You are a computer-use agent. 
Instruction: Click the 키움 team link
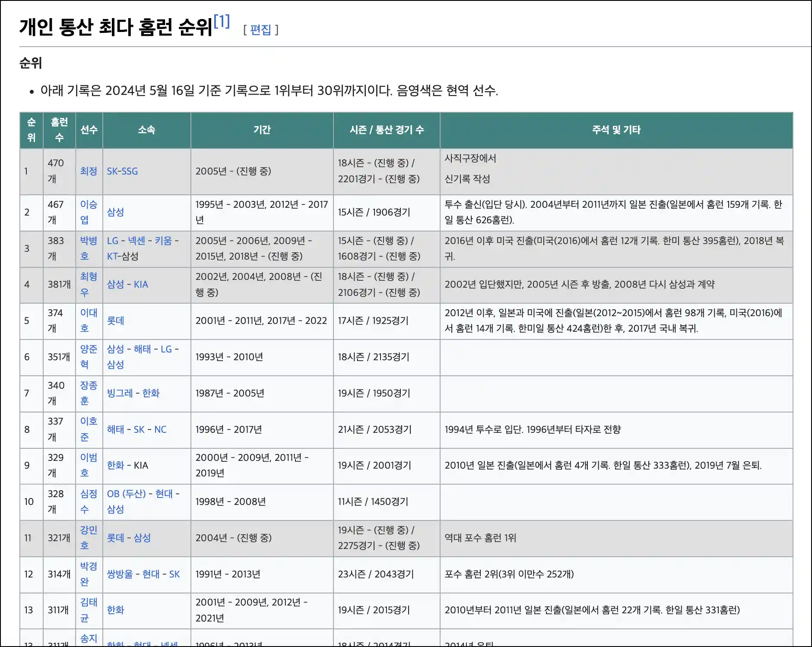tap(163, 241)
